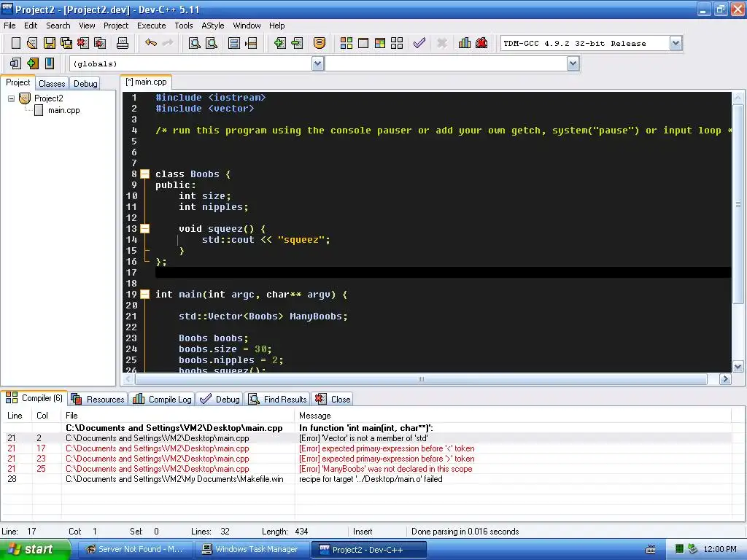Click the Goto Line toolbar icon
747x560 pixels.
coord(251,43)
